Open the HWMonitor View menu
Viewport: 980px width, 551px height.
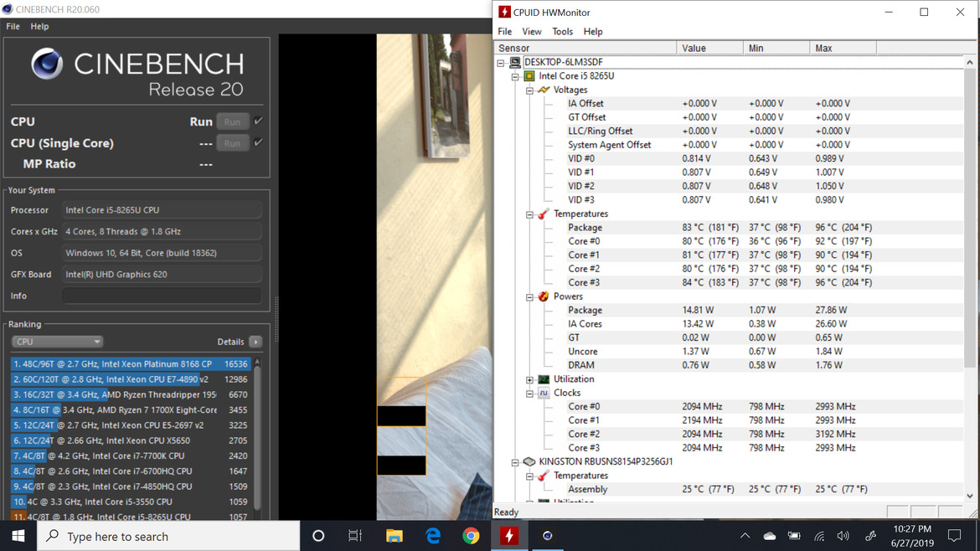[531, 32]
